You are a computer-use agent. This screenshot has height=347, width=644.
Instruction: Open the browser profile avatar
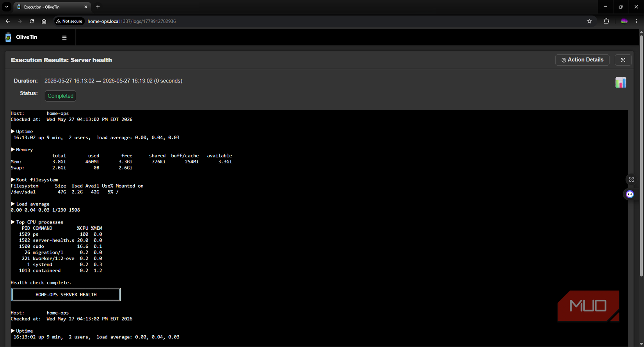[624, 21]
